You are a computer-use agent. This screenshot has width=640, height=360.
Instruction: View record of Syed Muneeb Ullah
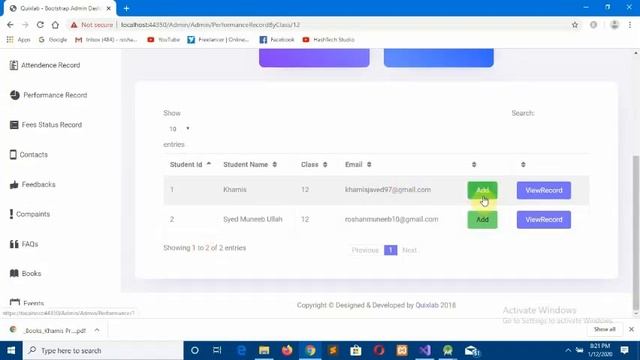click(544, 220)
